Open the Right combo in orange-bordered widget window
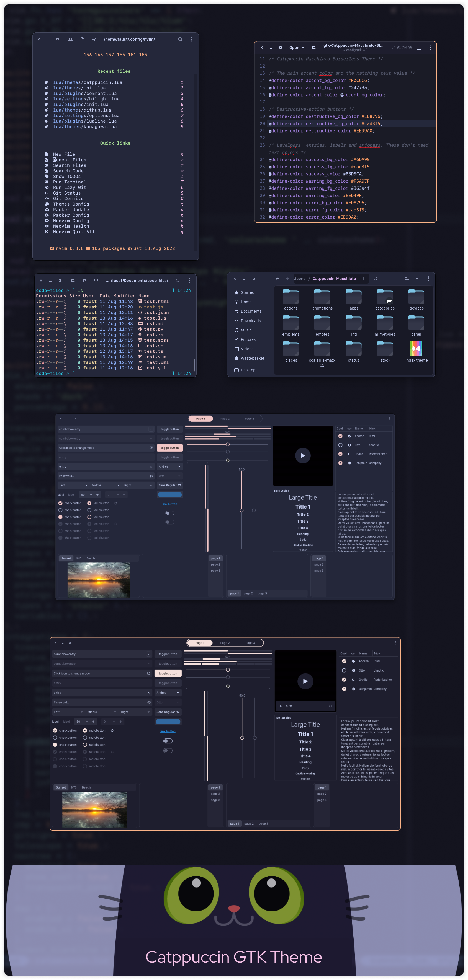 tap(136, 712)
